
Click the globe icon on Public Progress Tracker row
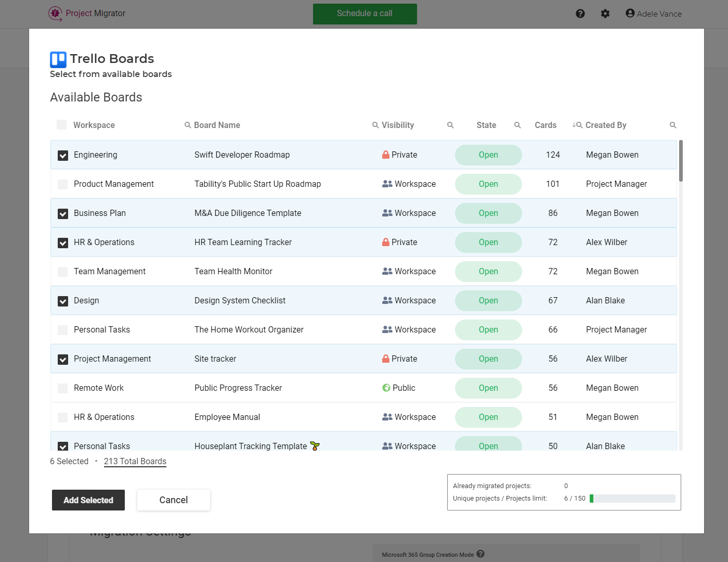385,388
